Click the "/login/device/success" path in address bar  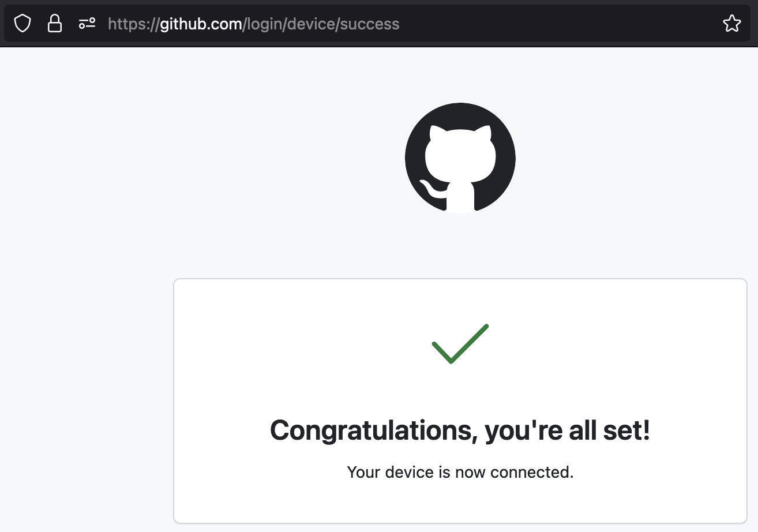pyautogui.click(x=322, y=24)
